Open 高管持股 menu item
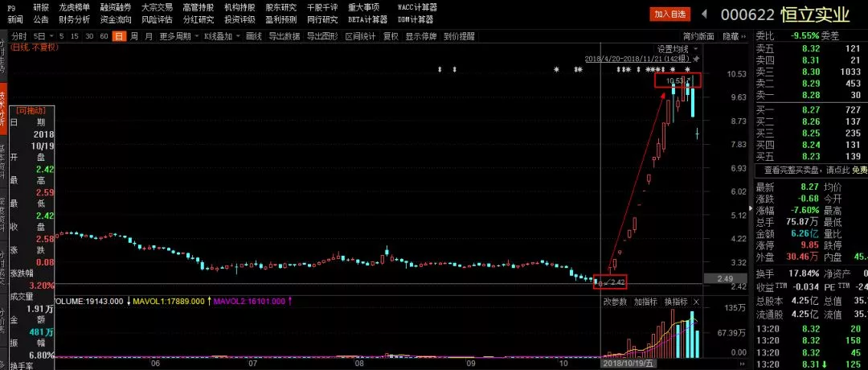868x370 pixels. tap(199, 8)
